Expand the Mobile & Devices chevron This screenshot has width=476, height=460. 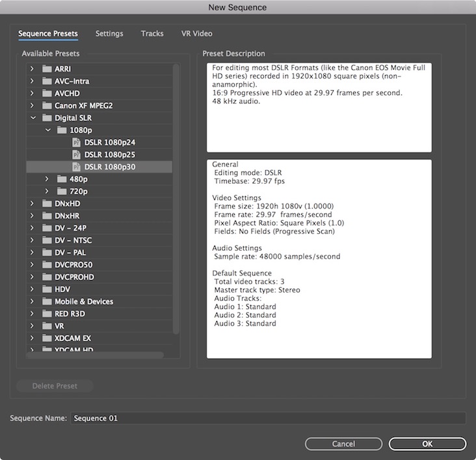click(32, 301)
